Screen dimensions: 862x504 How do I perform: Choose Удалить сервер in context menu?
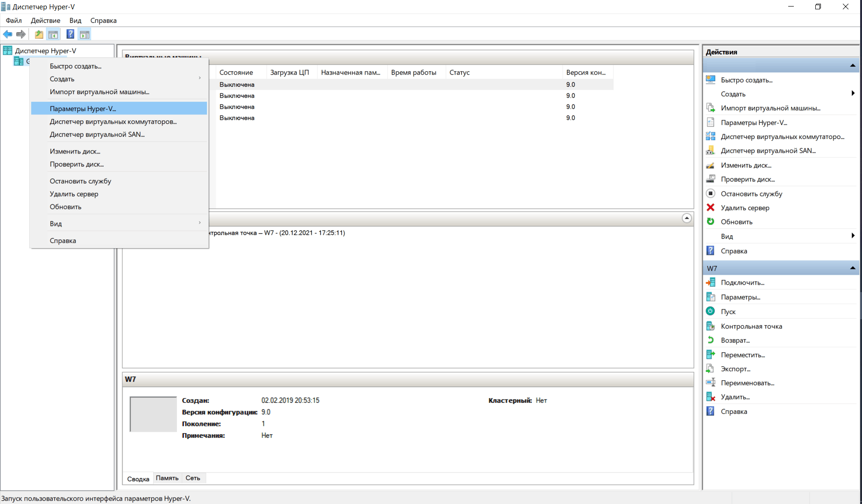coord(119,194)
